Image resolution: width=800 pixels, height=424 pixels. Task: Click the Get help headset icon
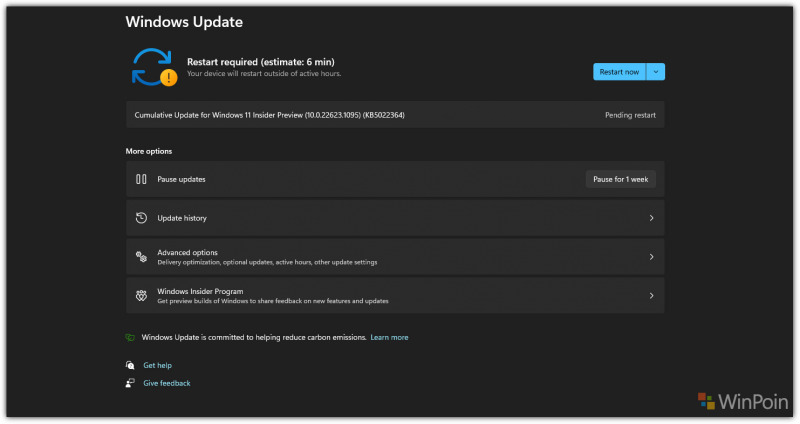click(x=130, y=365)
